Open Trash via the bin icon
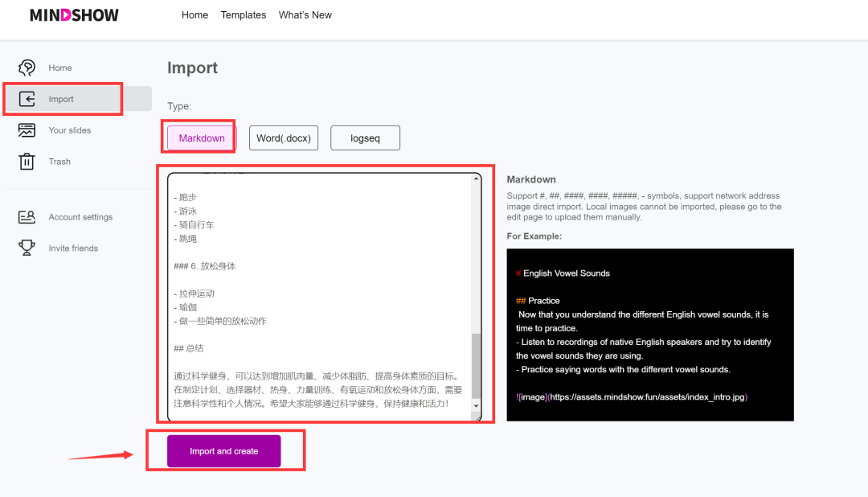Screen dimensions: 868x497 27,161
